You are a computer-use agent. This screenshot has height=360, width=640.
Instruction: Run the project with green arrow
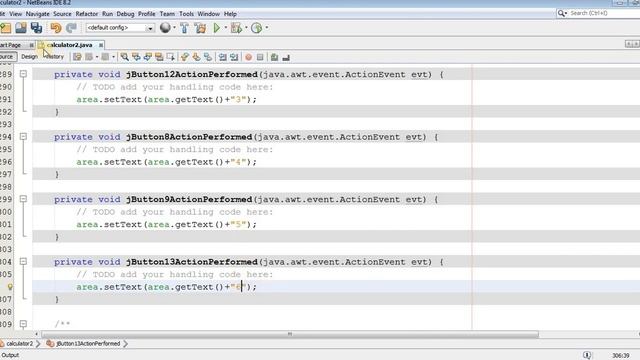(x=217, y=28)
